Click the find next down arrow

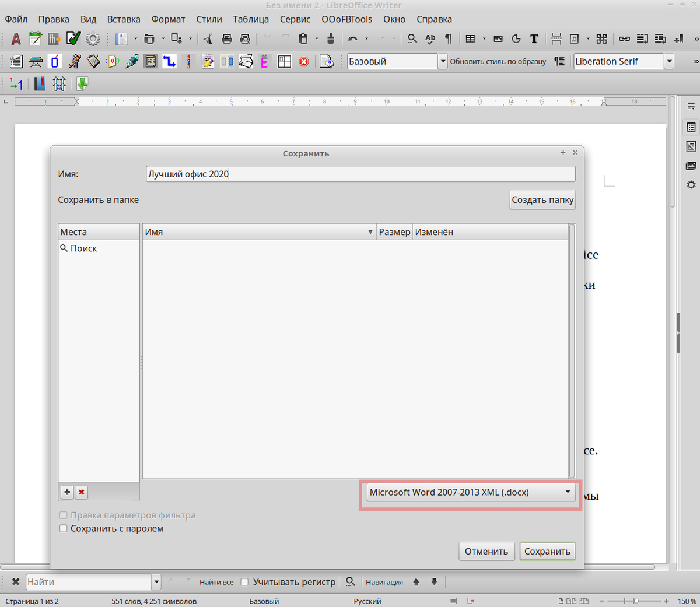[434, 581]
